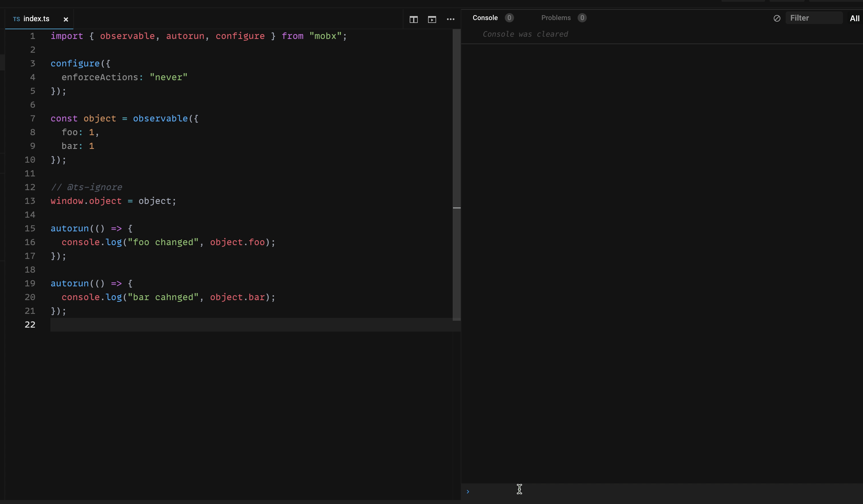The width and height of the screenshot is (863, 504).
Task: Click the "mobx" import string
Action: point(325,36)
